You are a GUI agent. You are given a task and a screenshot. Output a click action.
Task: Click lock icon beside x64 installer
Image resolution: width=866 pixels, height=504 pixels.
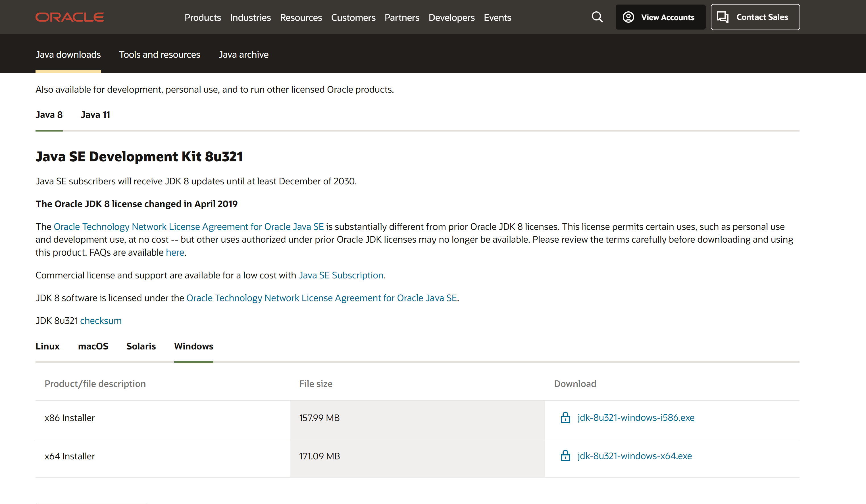(x=565, y=455)
